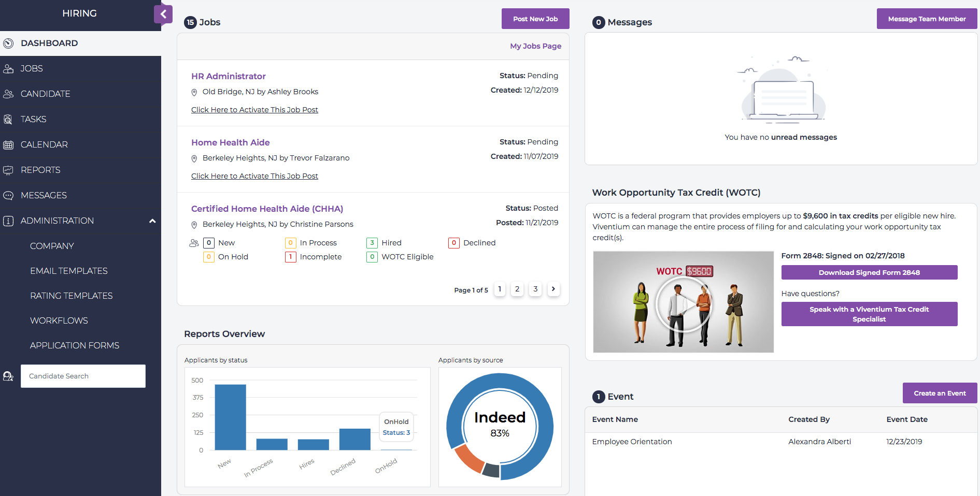Open Email Templates in Administration menu

tap(68, 271)
